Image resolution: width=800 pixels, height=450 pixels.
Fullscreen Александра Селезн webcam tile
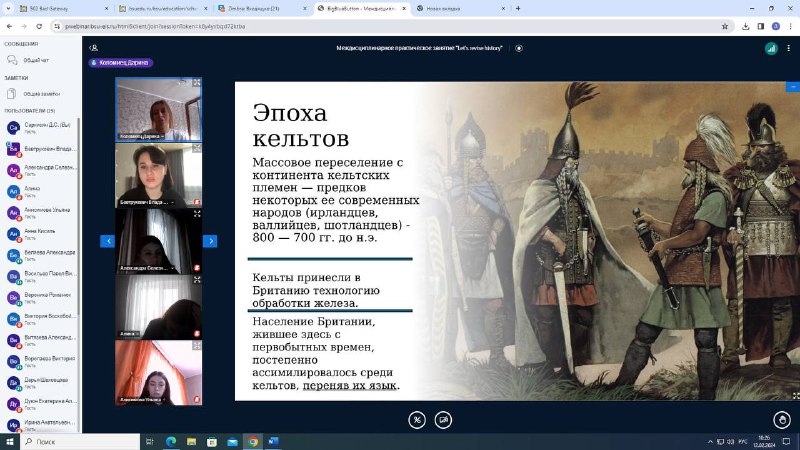tap(196, 214)
